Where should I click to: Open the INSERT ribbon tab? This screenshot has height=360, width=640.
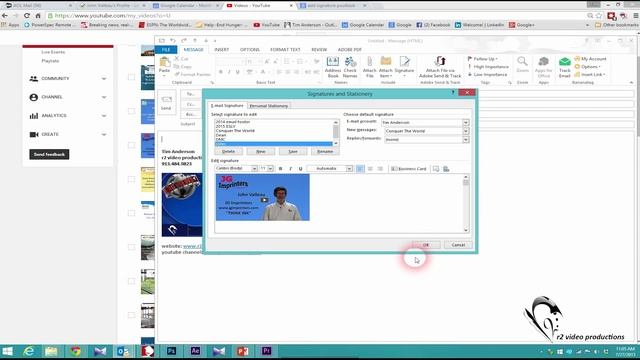tap(222, 49)
